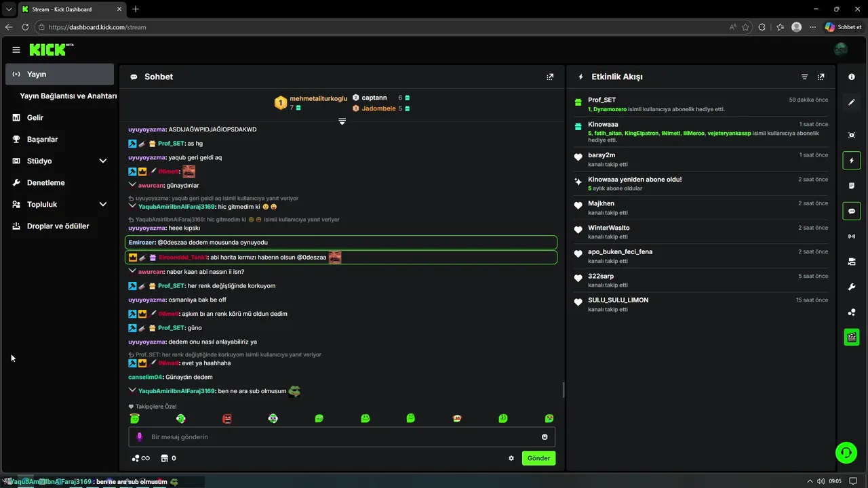868x488 pixels.
Task: Collapse the chat leaderboard arrow
Action: click(342, 121)
